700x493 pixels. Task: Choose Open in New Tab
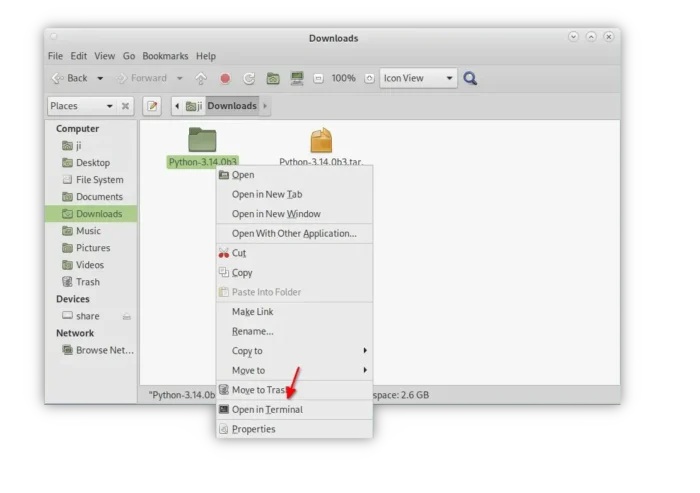pyautogui.click(x=295, y=194)
